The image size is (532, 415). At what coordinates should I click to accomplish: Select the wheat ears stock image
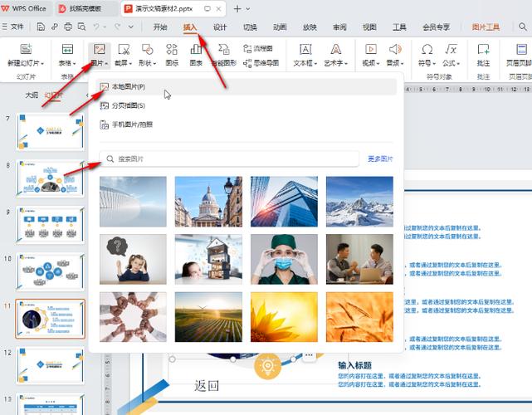(x=359, y=317)
